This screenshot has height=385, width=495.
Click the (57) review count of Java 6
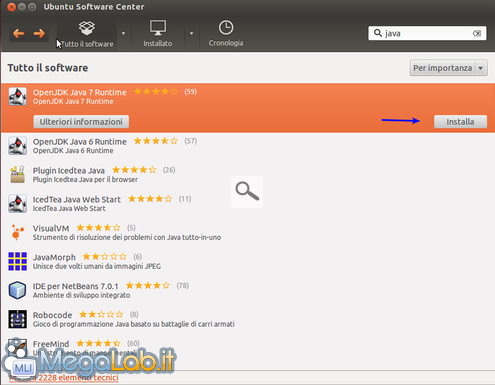point(191,141)
